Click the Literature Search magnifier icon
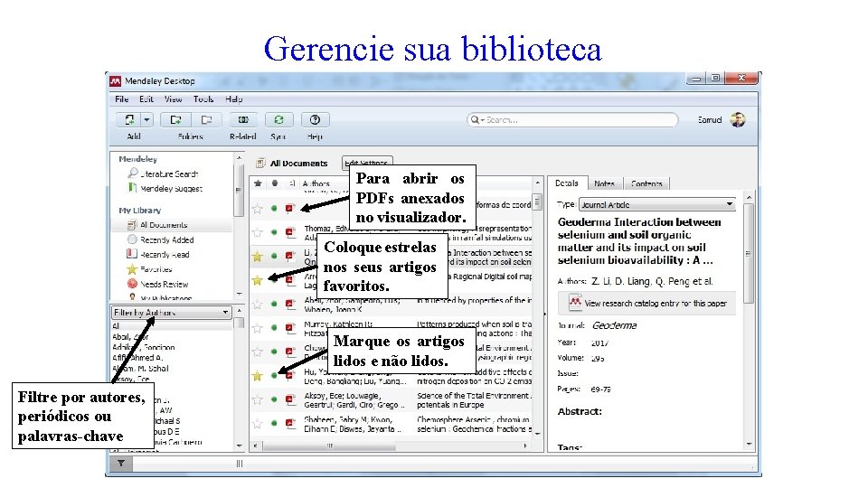Image resolution: width=868 pixels, height=488 pixels. tap(132, 174)
